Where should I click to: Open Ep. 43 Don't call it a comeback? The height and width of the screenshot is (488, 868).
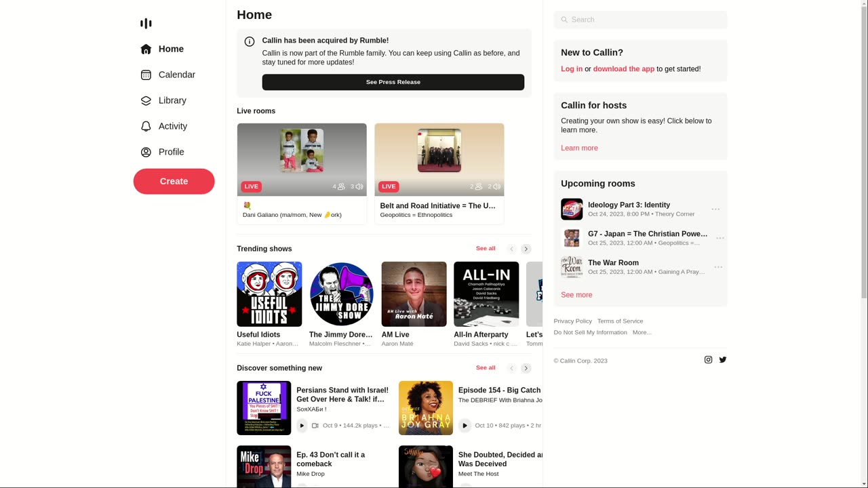pos(331,459)
